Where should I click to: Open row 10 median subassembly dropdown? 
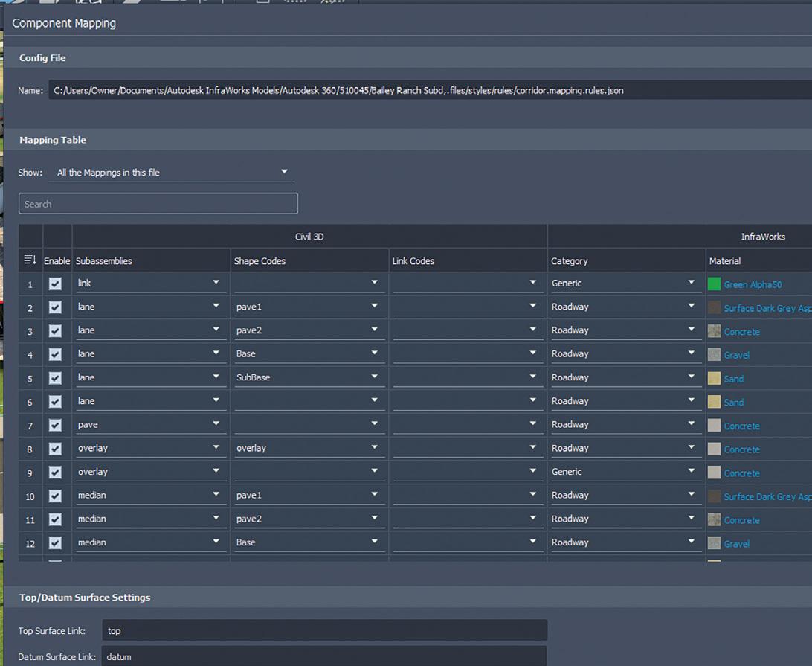[151, 495]
